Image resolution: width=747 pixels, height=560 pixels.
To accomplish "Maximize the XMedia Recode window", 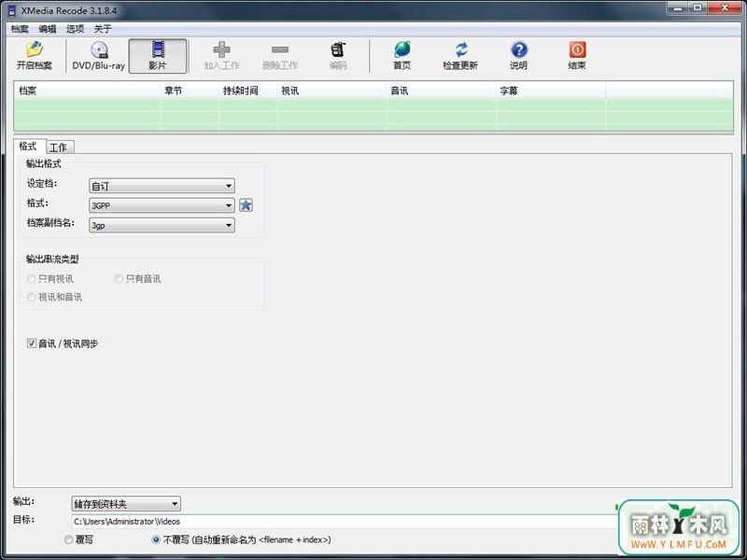I will [x=698, y=8].
